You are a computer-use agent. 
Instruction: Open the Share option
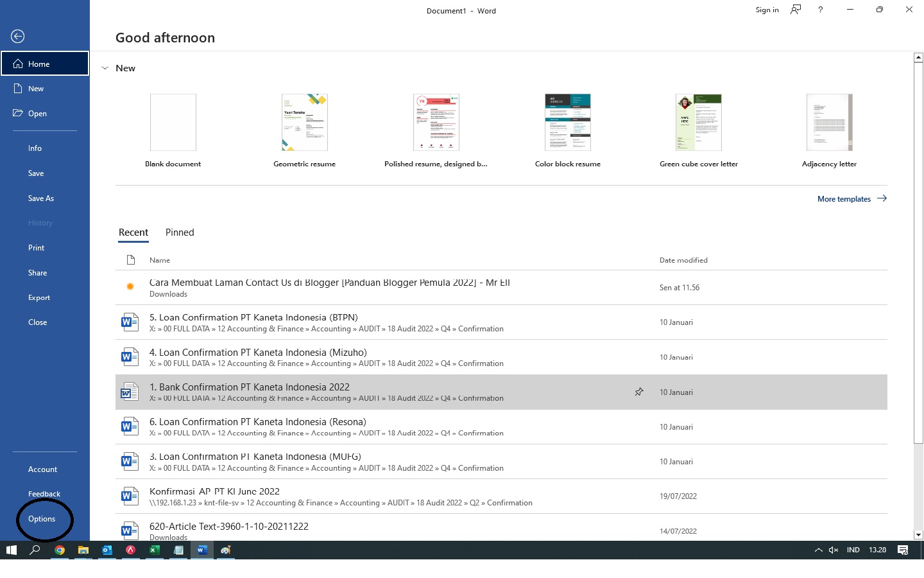pyautogui.click(x=45, y=273)
